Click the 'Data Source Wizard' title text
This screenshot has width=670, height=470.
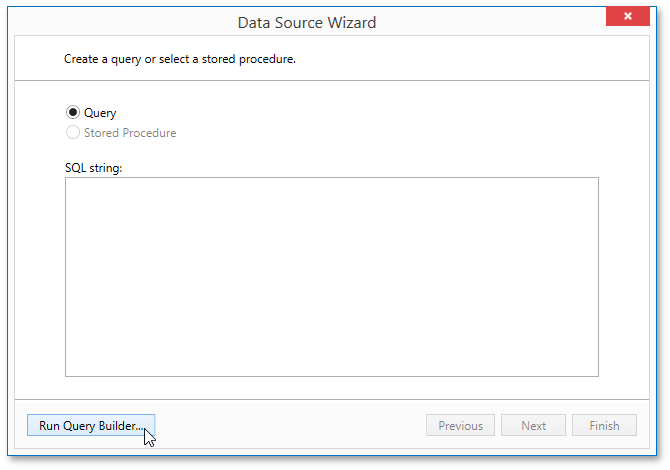pos(307,21)
